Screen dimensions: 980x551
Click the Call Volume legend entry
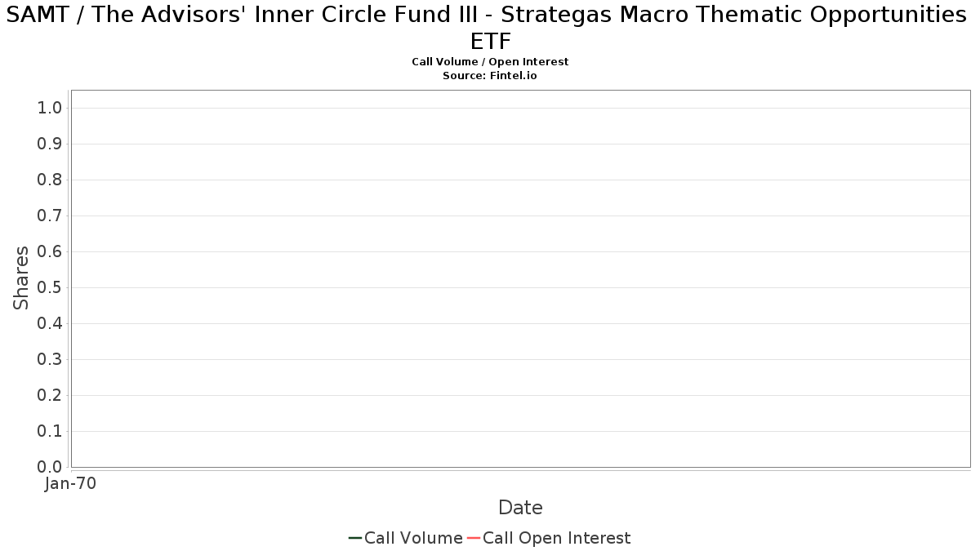pos(406,538)
